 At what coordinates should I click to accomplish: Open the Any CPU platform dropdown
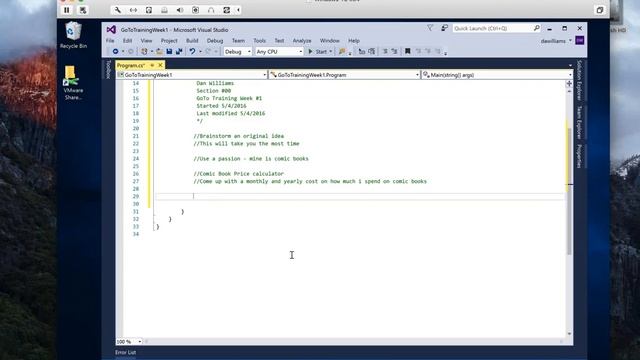point(279,52)
